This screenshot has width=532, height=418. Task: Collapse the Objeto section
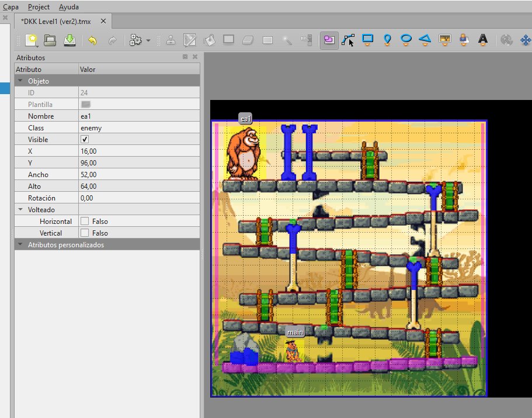20,81
